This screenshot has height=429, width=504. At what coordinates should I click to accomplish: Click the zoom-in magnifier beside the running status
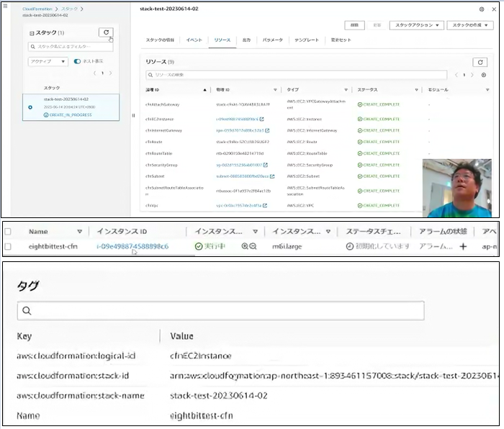pyautogui.click(x=245, y=246)
